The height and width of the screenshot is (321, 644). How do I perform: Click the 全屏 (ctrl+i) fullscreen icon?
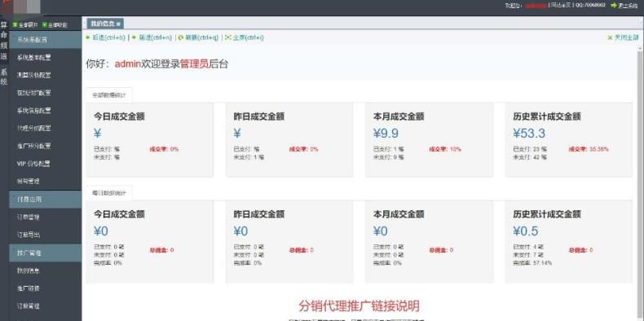(x=228, y=37)
